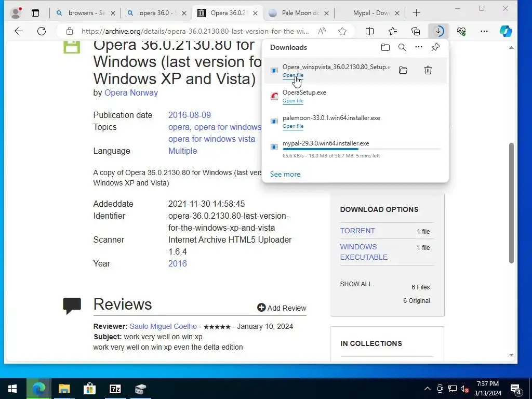Open the Windows Start menu
The image size is (532, 399).
point(12,389)
